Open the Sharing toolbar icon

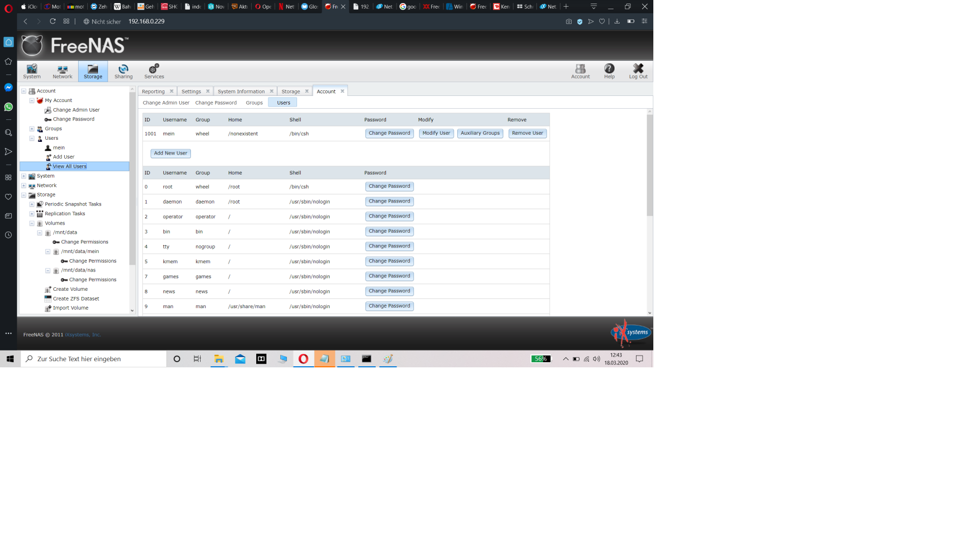(x=123, y=71)
